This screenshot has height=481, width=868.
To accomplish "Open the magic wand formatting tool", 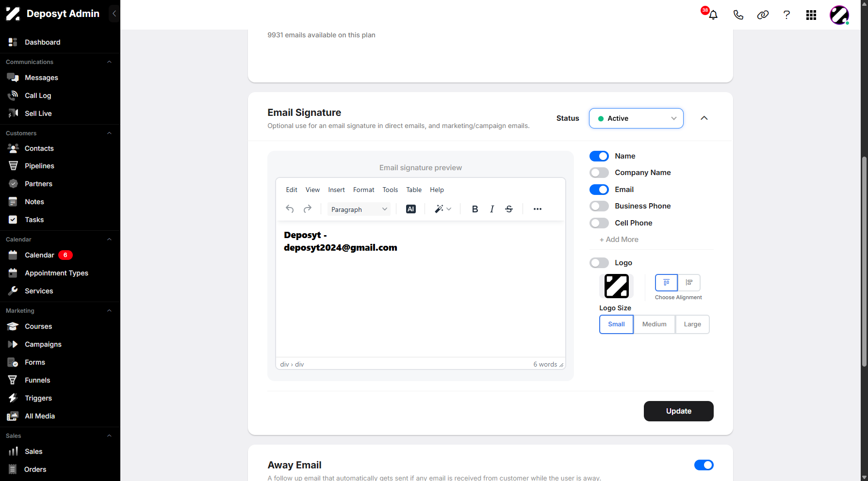I will [443, 209].
